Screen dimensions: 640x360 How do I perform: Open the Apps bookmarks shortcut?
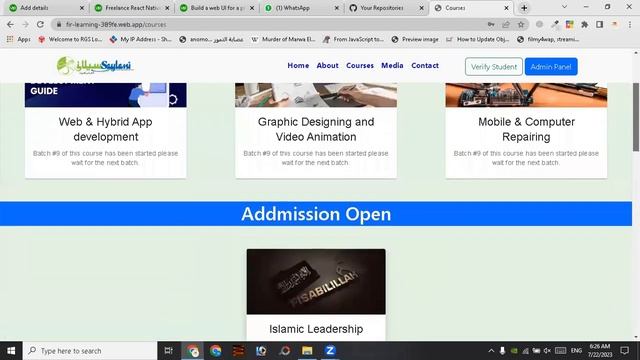pos(19,39)
